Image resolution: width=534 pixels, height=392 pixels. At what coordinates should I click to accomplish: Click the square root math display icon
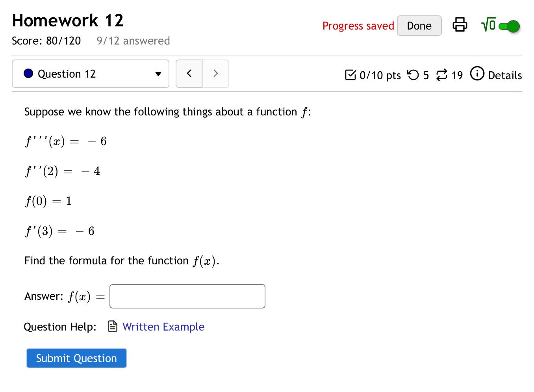point(488,25)
